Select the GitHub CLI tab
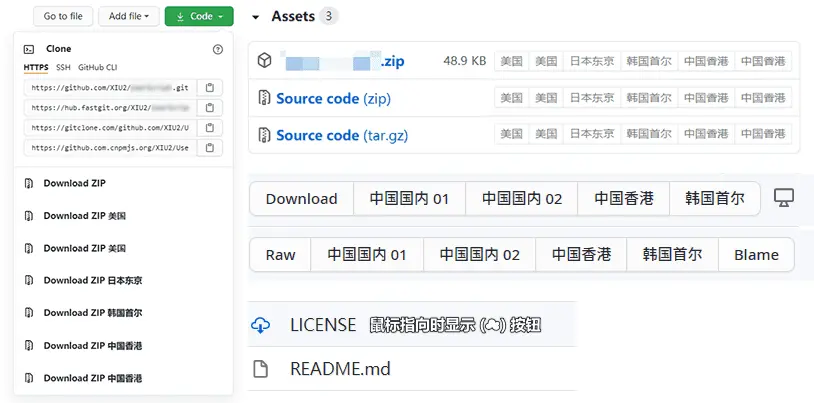814x403 pixels. (97, 67)
